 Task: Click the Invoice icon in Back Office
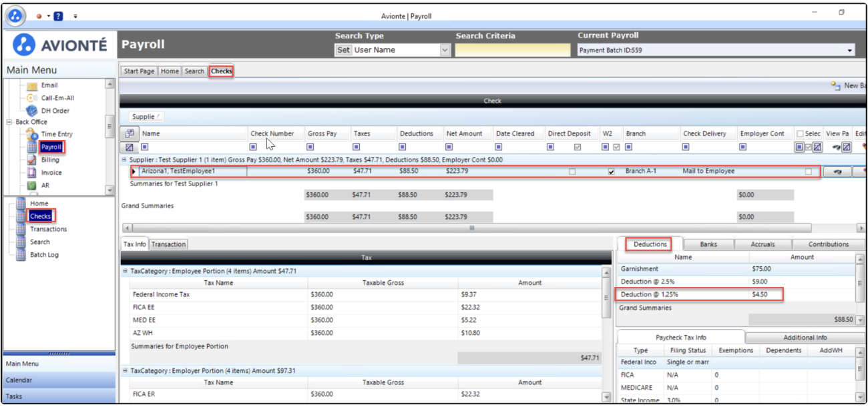pos(31,173)
